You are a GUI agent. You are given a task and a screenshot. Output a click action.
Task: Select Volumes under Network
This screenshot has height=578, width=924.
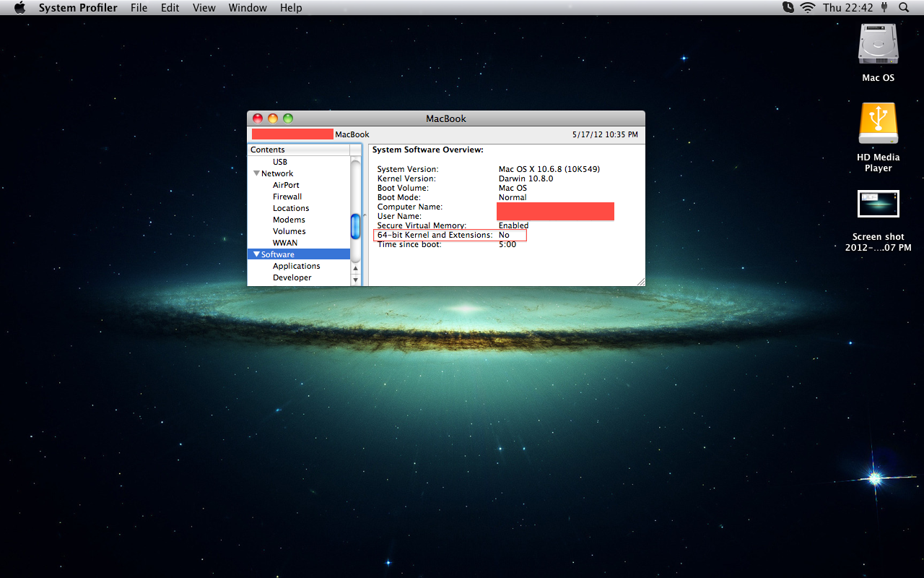click(289, 231)
